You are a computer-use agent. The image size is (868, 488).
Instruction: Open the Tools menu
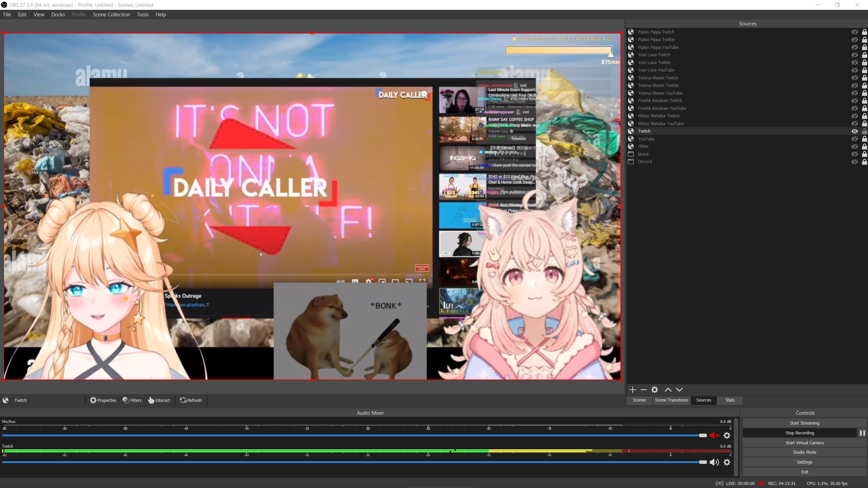pyautogui.click(x=143, y=15)
